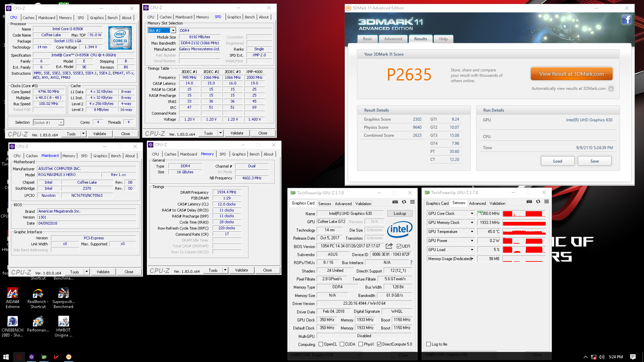Image resolution: width=644 pixels, height=362 pixels.
Task: Expand GPU Memory Clock sensor dropdown
Action: [x=472, y=223]
